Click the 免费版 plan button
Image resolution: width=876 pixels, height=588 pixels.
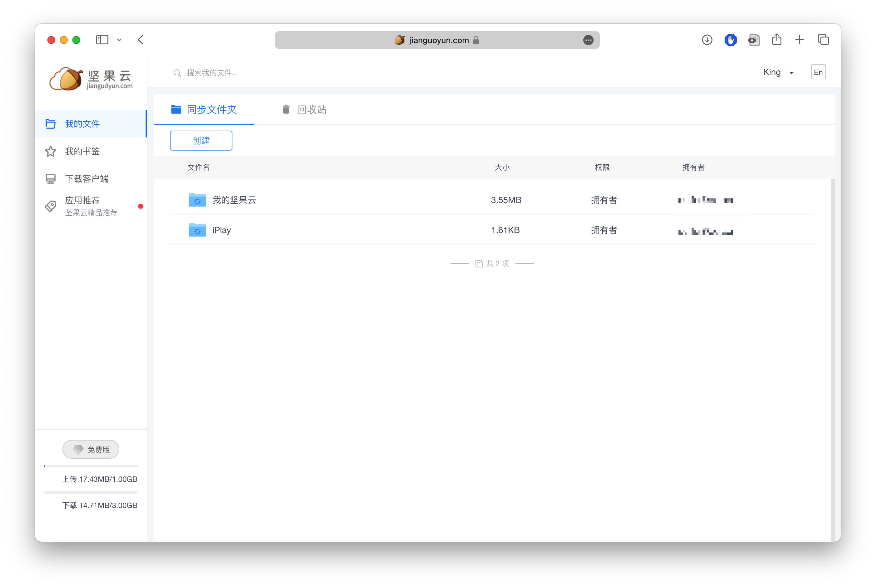pyautogui.click(x=91, y=449)
